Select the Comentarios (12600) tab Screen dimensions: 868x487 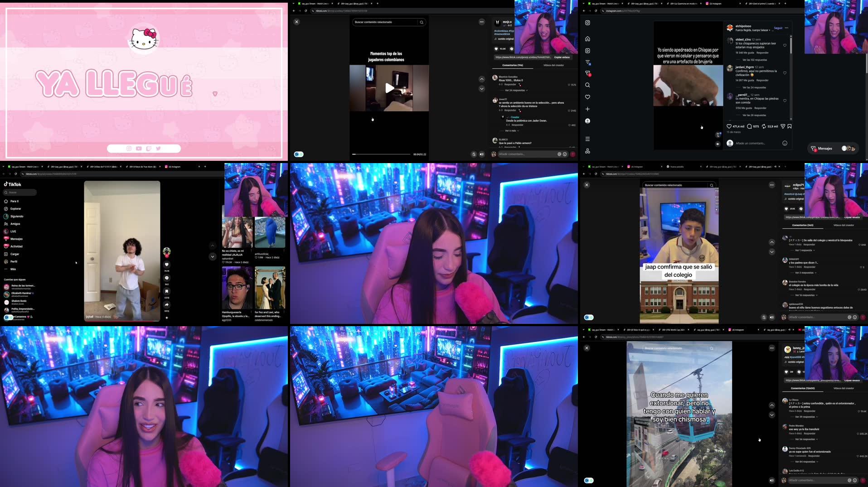pyautogui.click(x=803, y=388)
